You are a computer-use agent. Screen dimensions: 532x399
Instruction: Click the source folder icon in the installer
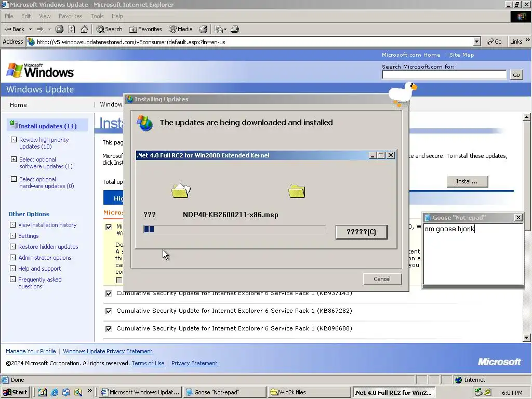point(181,190)
